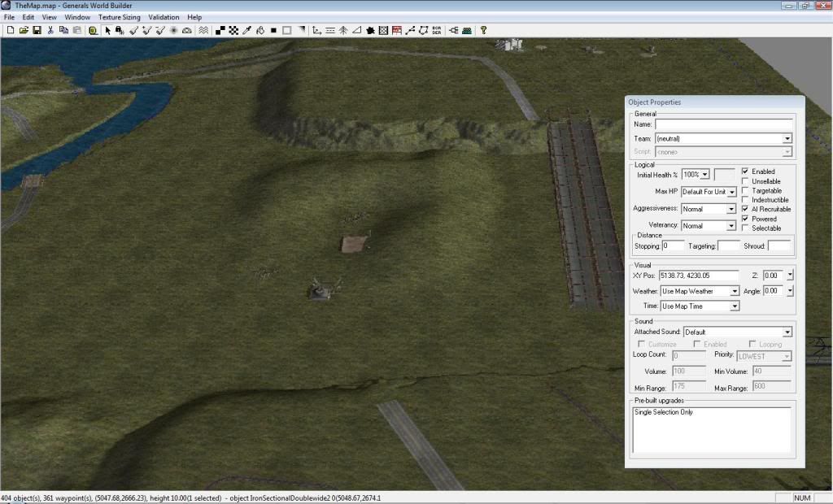This screenshot has height=504, width=833.
Task: Select the tree placement tool icon
Action: [344, 30]
